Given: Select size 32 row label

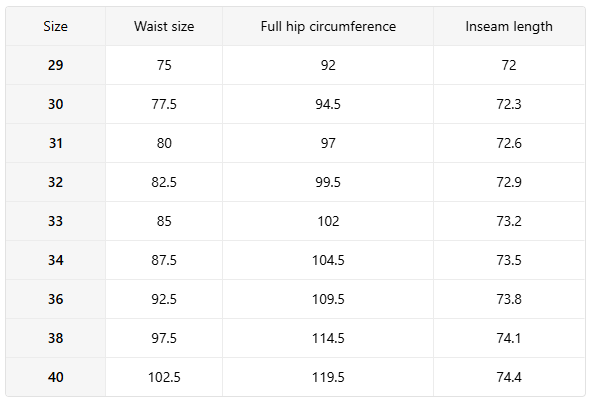Looking at the screenshot, I should point(56,182).
